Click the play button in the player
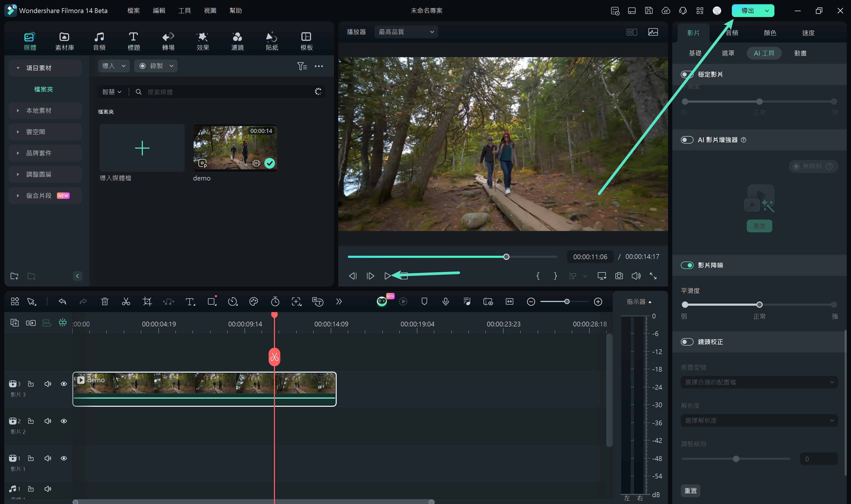The image size is (851, 504). pyautogui.click(x=387, y=276)
